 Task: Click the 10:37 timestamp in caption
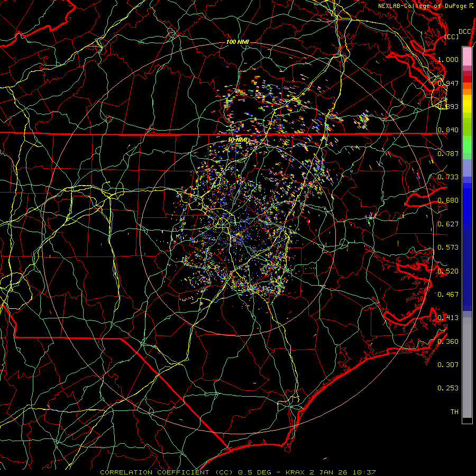(x=365, y=472)
